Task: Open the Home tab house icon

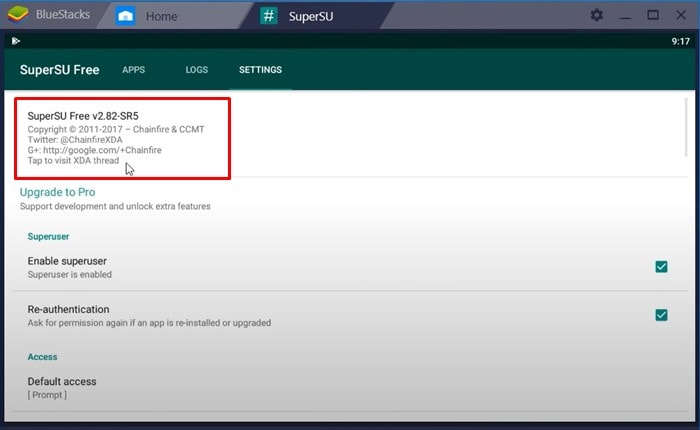Action: 125,16
